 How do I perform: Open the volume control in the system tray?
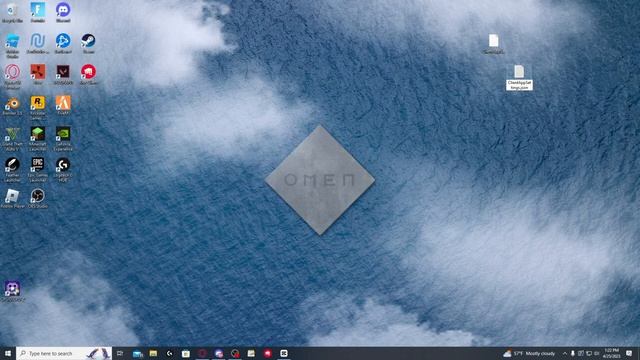tap(597, 353)
